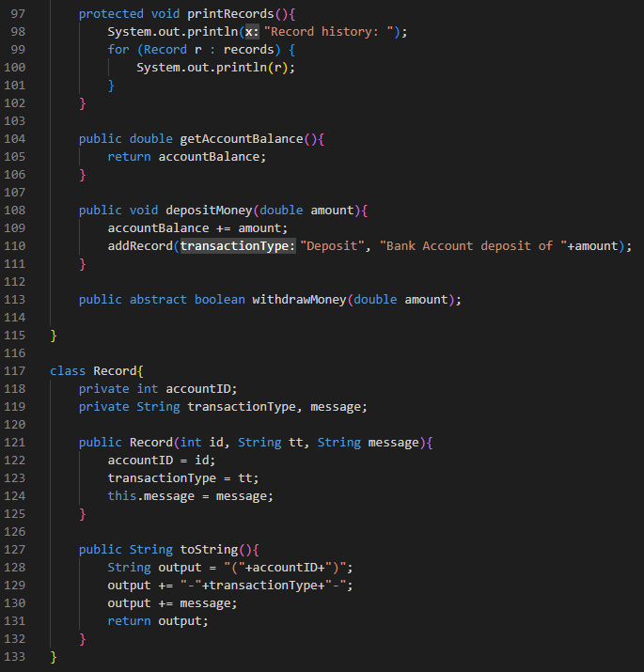
Task: Click the getAccountBalance method name
Action: click(x=242, y=139)
